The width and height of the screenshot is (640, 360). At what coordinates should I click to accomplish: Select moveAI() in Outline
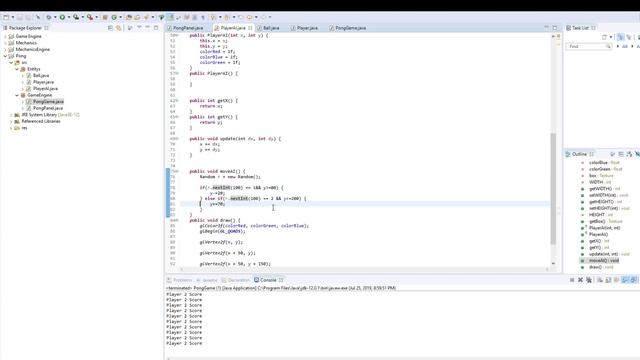(x=604, y=260)
